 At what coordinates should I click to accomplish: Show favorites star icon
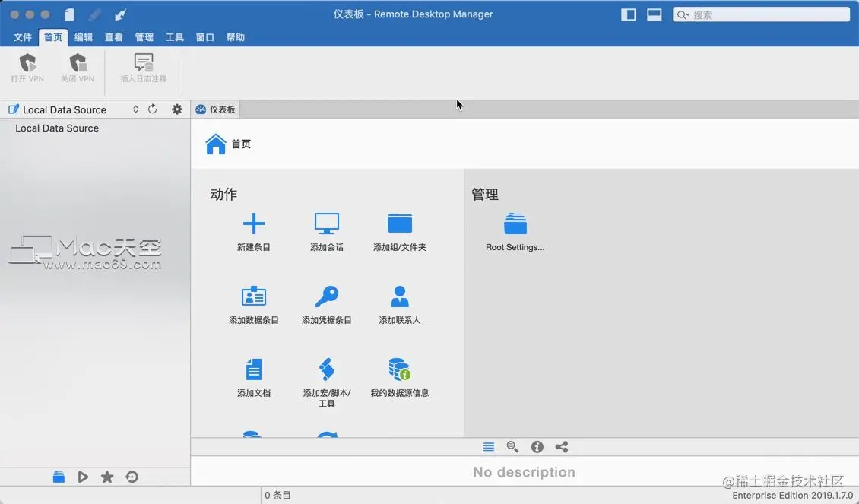(107, 477)
